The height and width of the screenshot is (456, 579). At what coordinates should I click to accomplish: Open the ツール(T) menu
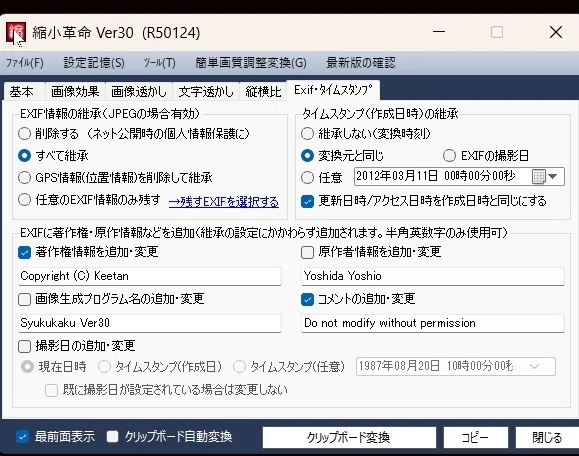pos(160,63)
